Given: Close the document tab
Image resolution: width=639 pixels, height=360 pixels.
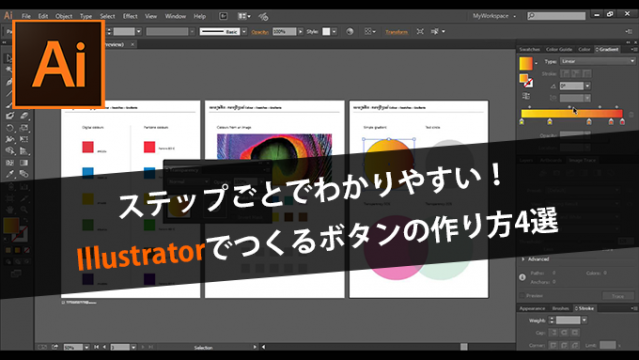Looking at the screenshot, I should pos(132,44).
